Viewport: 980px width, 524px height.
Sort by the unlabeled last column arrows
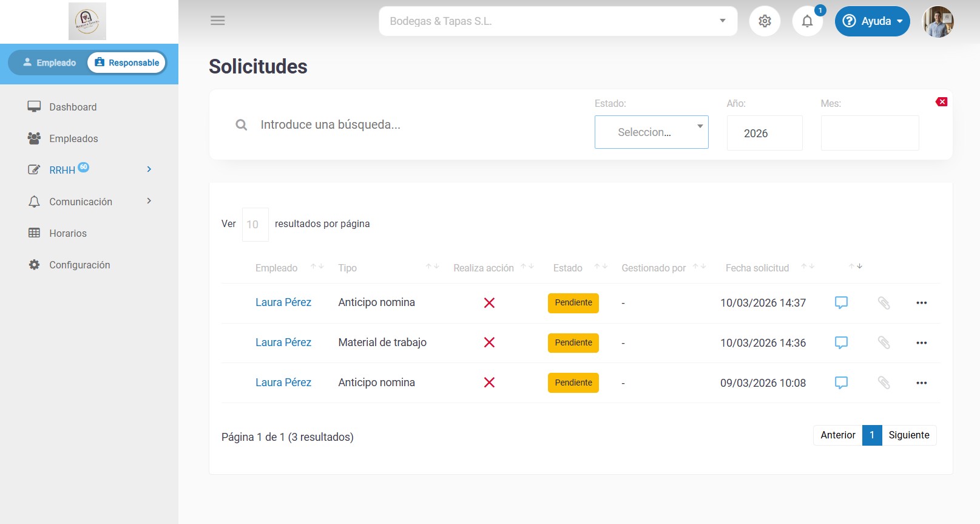[x=856, y=267]
